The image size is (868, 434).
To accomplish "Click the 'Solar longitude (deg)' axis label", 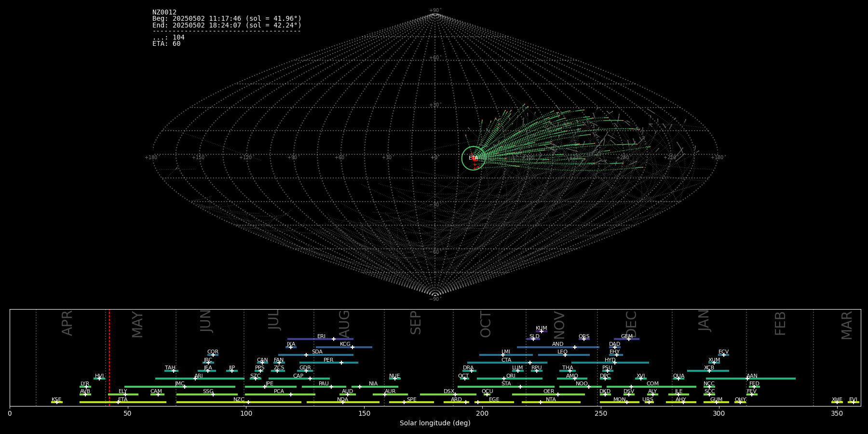I will [435, 423].
